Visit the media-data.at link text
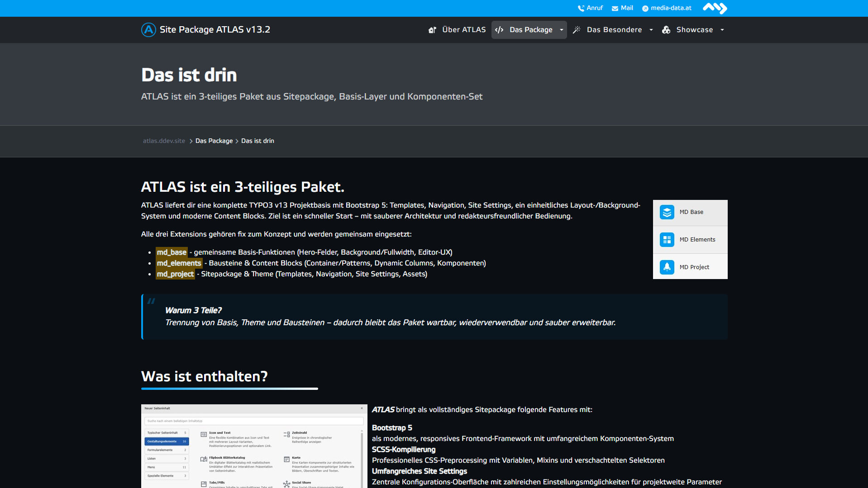Viewport: 868px width, 488px height. point(671,8)
